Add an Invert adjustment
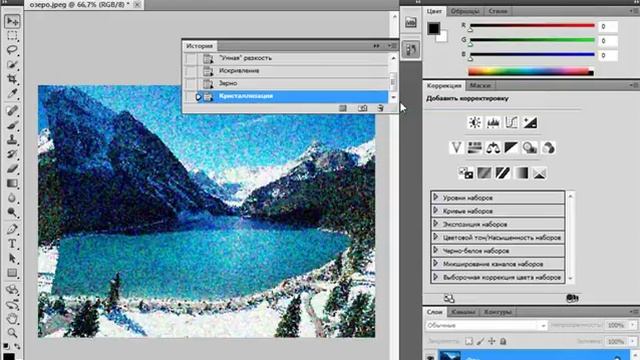The width and height of the screenshot is (640, 360). coord(465,173)
